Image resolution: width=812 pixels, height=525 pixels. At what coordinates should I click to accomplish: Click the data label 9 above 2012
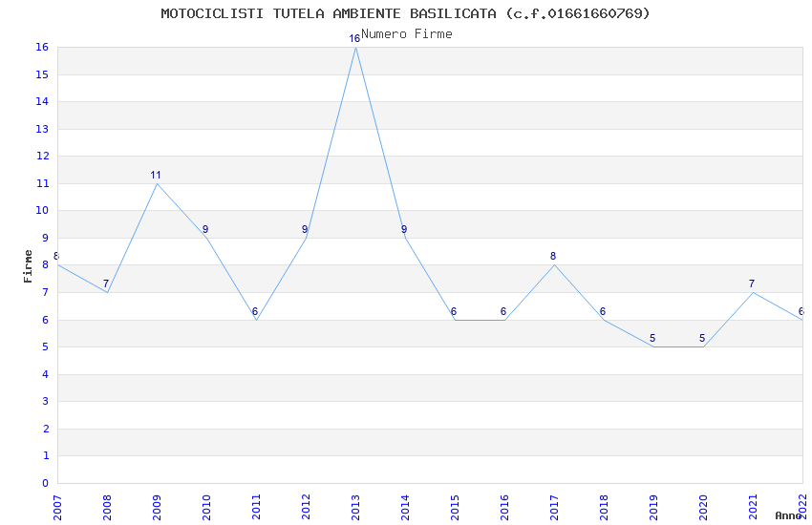[x=305, y=230]
